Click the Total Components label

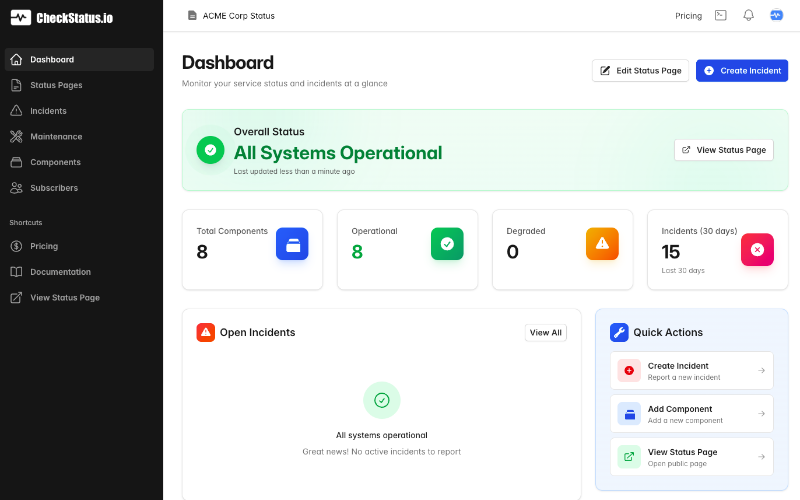232,231
